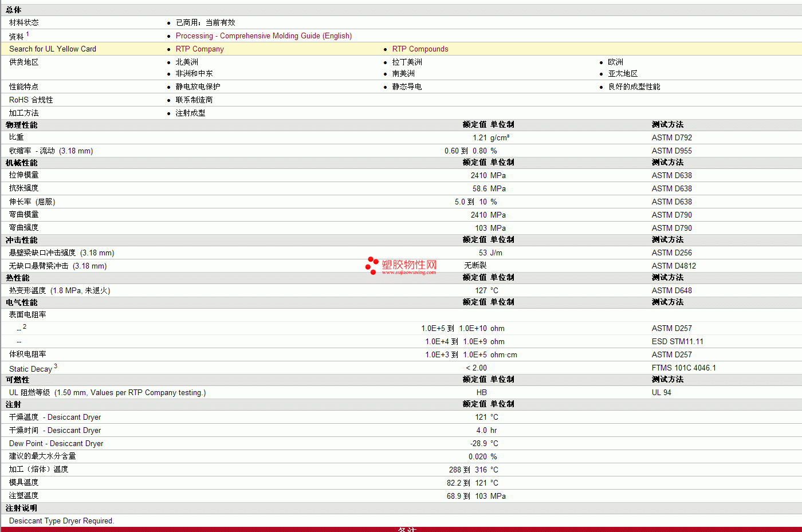Click the UL 阻燃等级 value HB
Image resolution: width=802 pixels, height=532 pixels.
pyautogui.click(x=482, y=392)
